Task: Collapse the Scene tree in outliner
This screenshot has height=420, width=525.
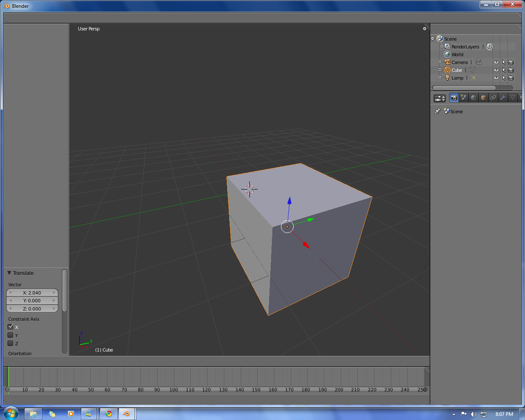Action: coord(432,39)
